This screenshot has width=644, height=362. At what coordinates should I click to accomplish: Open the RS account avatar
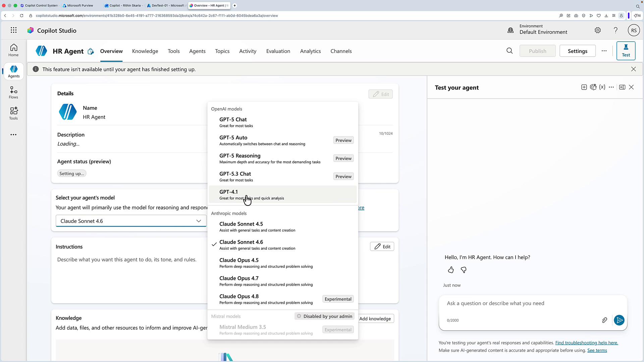pyautogui.click(x=634, y=30)
